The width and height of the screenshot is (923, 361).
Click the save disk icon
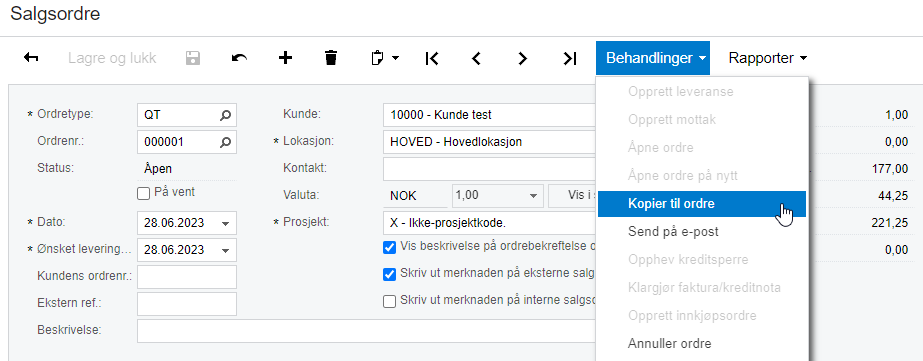(x=193, y=58)
